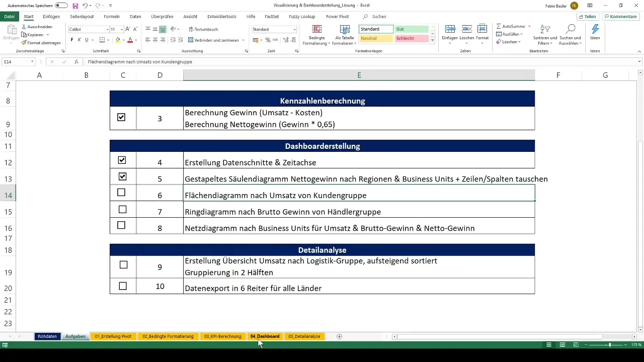Open the Rohdaten sheet tab

47,336
